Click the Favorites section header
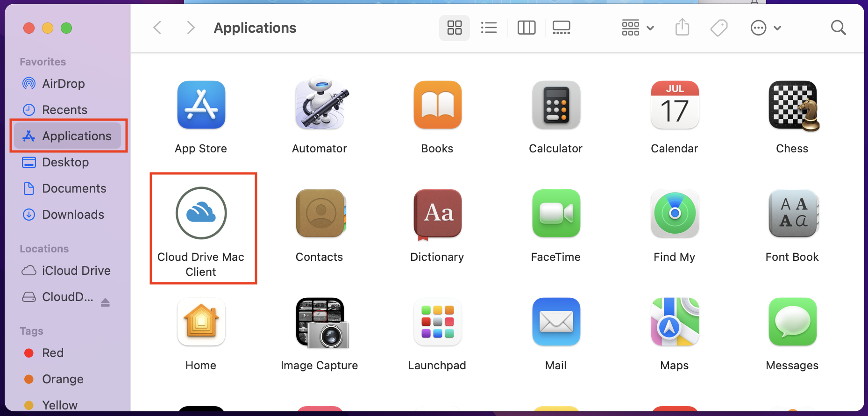The height and width of the screenshot is (416, 868). [43, 62]
